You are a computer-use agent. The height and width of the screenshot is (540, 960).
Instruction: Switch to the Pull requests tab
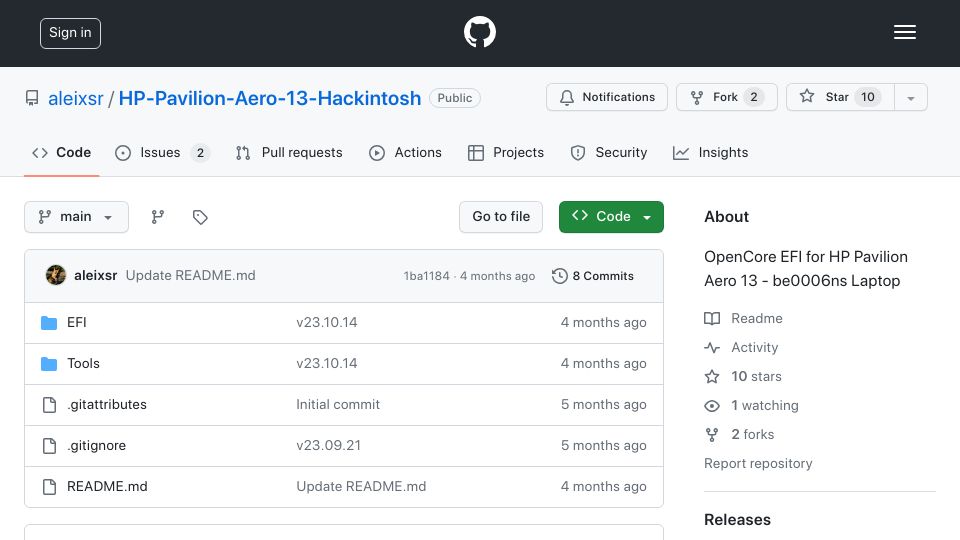tap(289, 152)
